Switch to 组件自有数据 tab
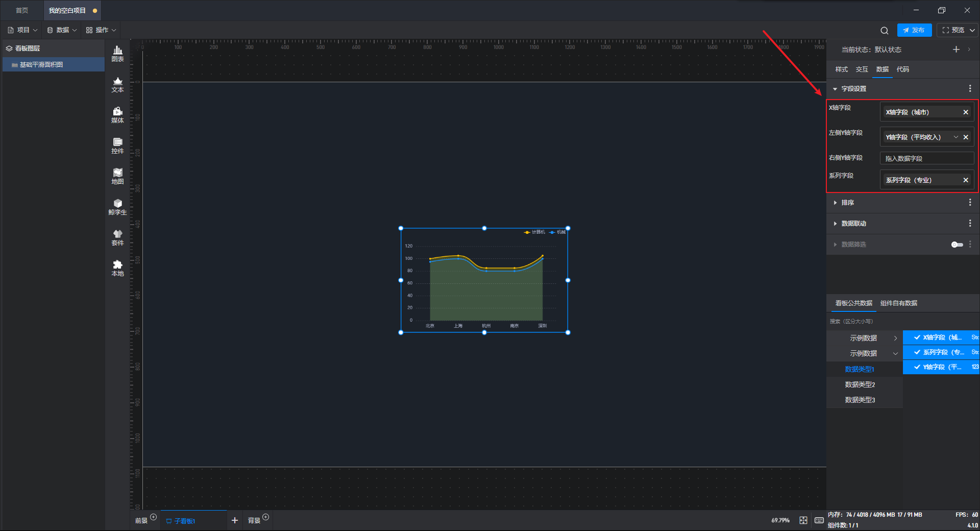This screenshot has height=531, width=980. (899, 303)
